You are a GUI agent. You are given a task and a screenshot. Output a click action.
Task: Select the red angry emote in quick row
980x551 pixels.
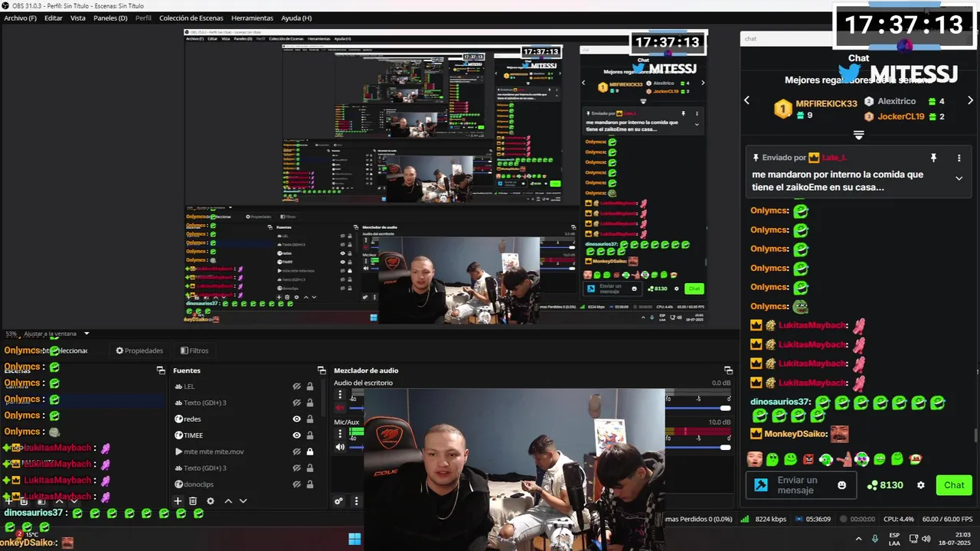point(808,459)
